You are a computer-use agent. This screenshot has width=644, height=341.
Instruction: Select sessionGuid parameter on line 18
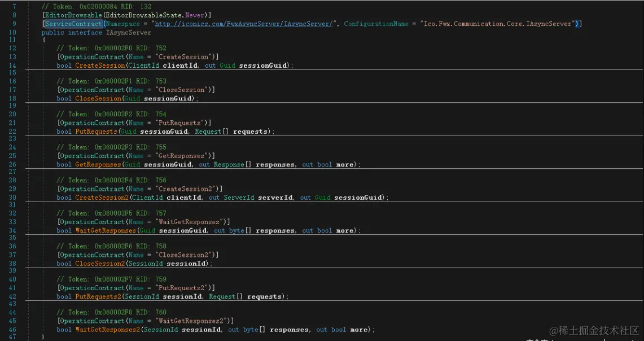tap(168, 98)
